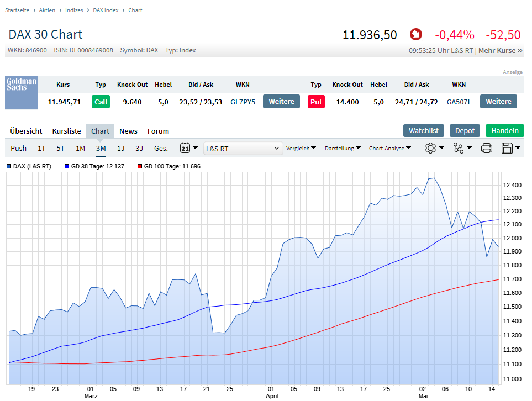Screen dimensions: 532x401
Task: Click the Goldman Sachs logo
Action: tap(22, 93)
